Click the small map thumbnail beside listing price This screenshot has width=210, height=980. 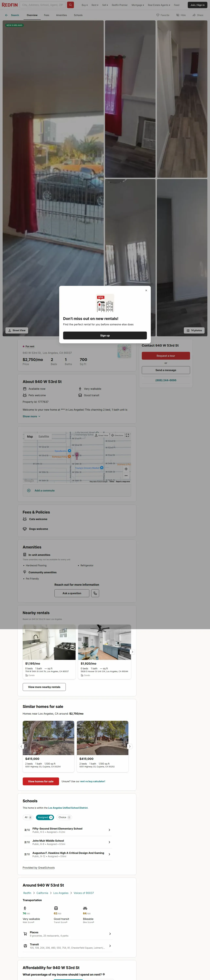tap(124, 351)
